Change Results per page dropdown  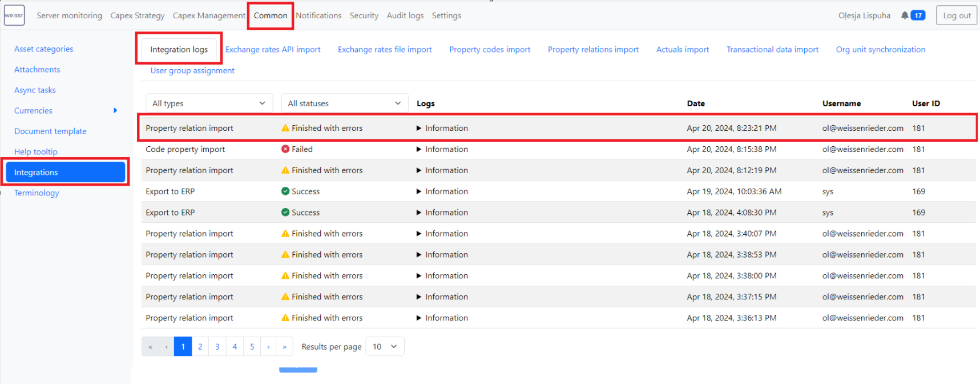[x=385, y=347]
